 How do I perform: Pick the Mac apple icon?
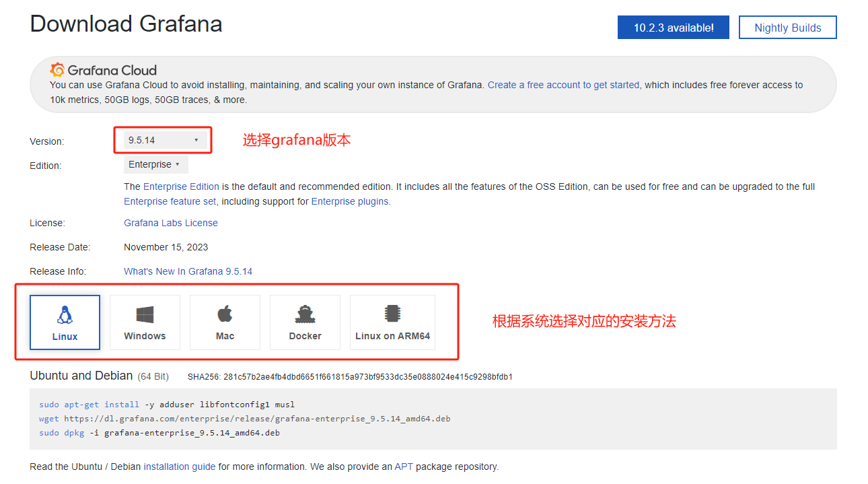tap(225, 314)
